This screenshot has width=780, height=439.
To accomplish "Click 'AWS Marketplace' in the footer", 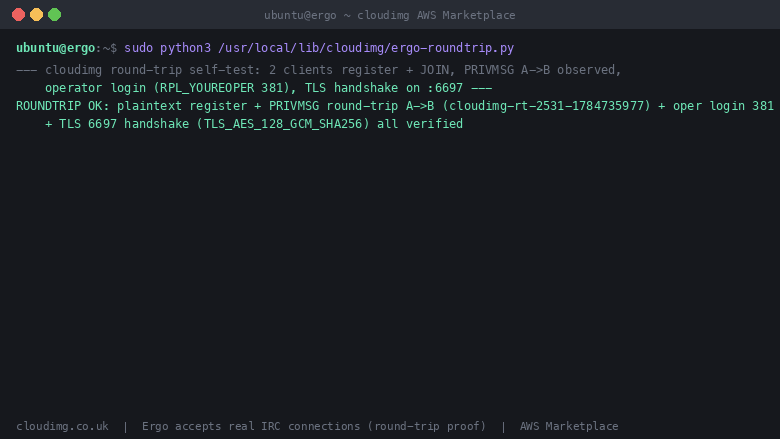I will point(569,426).
